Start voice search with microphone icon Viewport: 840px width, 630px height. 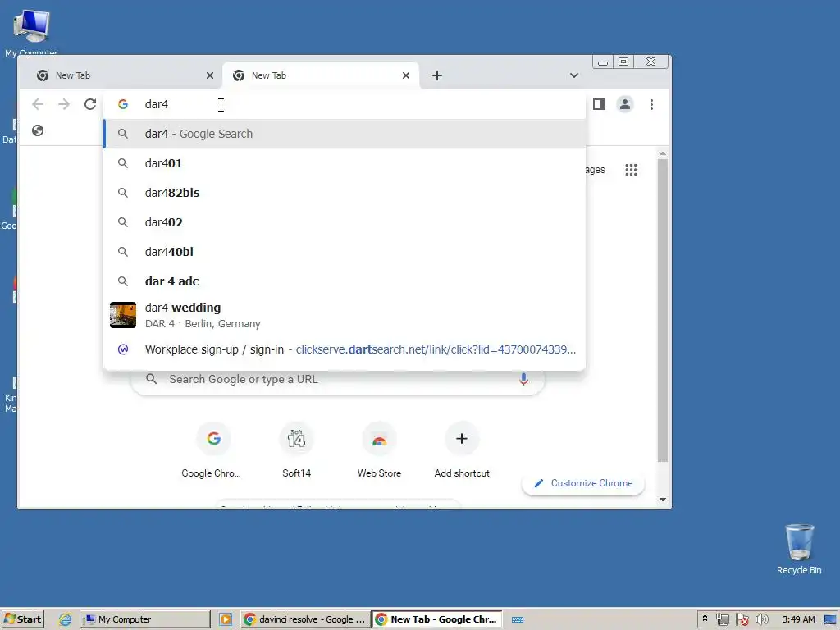tap(523, 379)
